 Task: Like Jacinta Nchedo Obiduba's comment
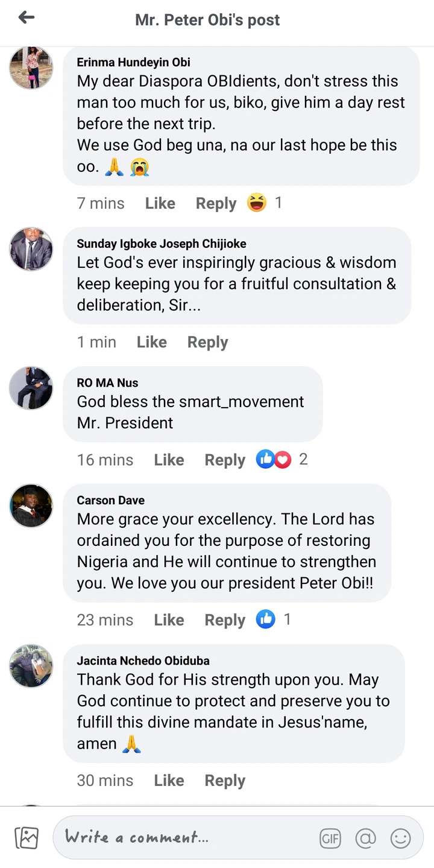(169, 780)
